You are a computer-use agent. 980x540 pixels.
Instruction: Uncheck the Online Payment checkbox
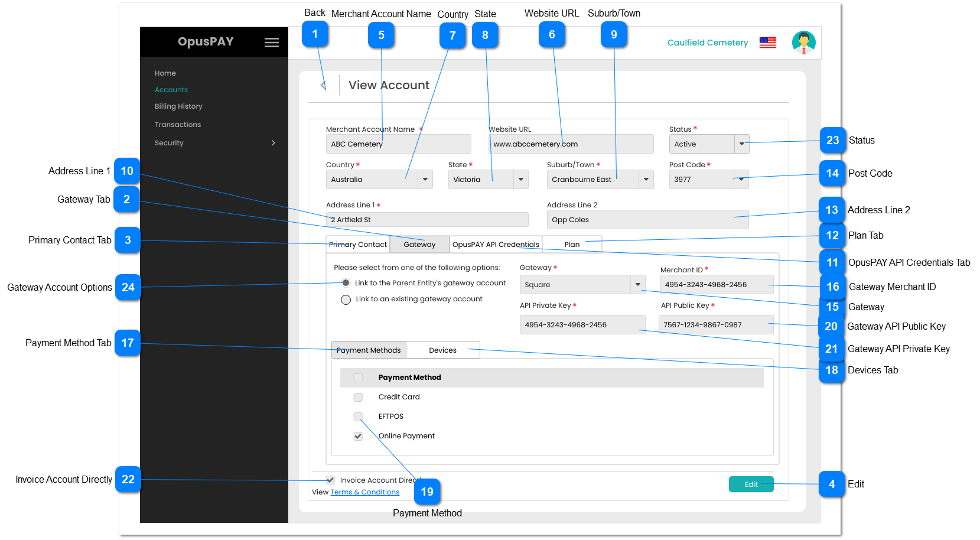358,437
